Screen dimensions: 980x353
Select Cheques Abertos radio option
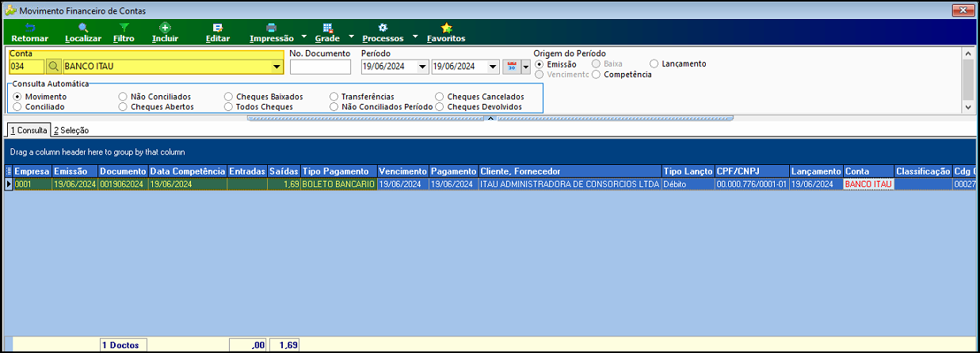123,106
